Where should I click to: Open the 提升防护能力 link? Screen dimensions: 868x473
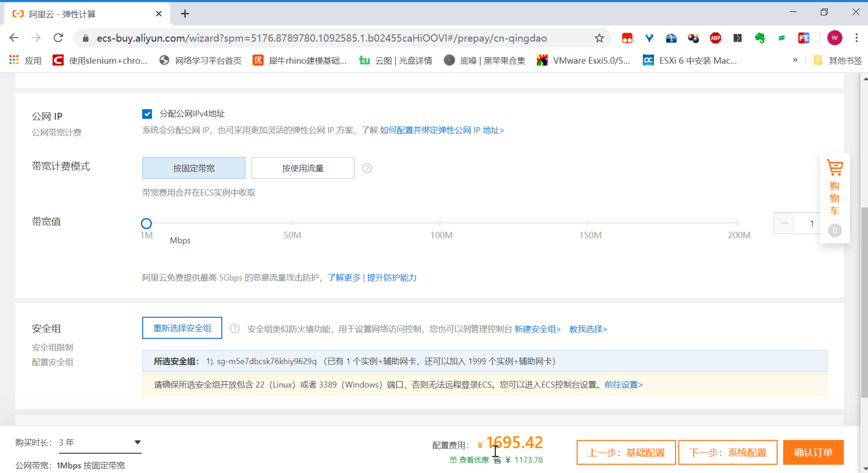click(392, 277)
